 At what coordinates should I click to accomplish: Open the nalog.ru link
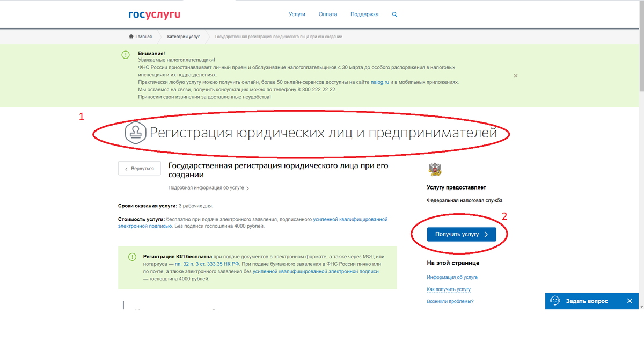380,82
